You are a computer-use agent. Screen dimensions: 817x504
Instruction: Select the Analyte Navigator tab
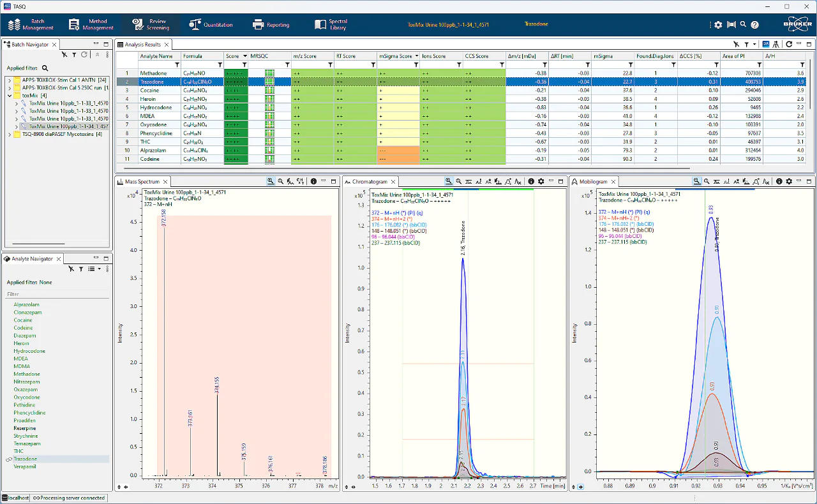pyautogui.click(x=33, y=259)
